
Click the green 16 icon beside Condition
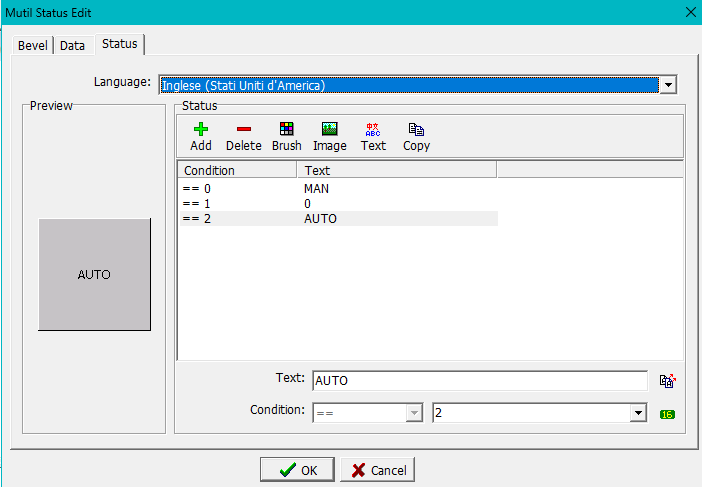667,414
